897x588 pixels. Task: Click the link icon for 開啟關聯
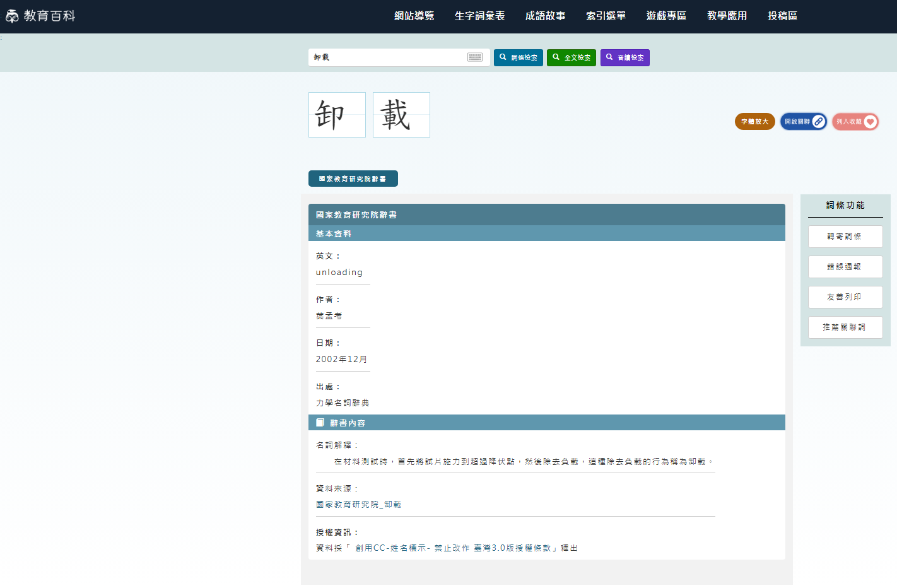818,122
